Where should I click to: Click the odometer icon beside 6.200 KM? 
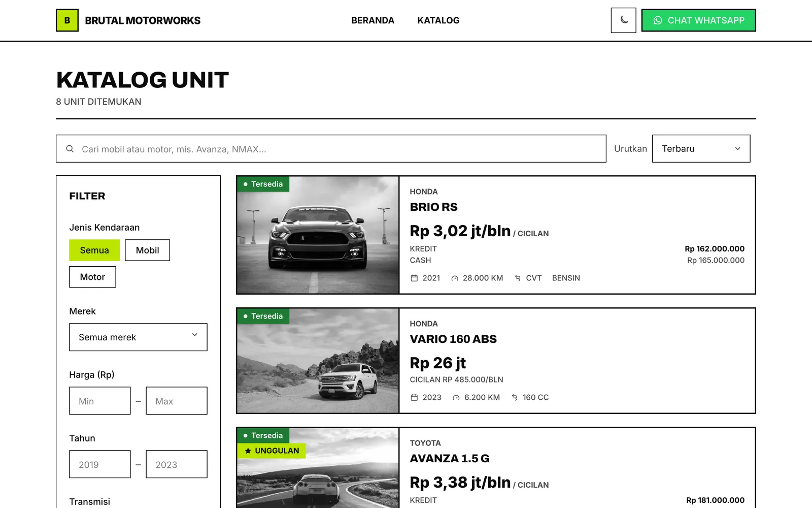[456, 397]
